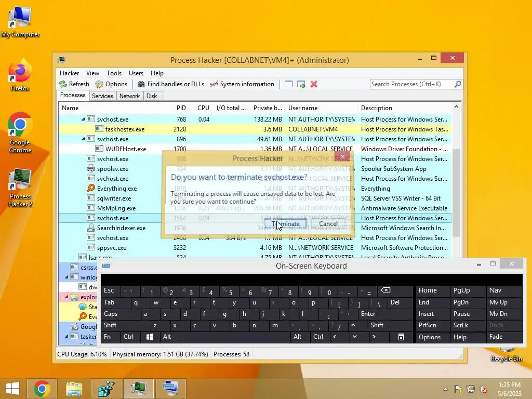This screenshot has width=532, height=399.
Task: Sort by the Private bytes column
Action: coord(268,108)
